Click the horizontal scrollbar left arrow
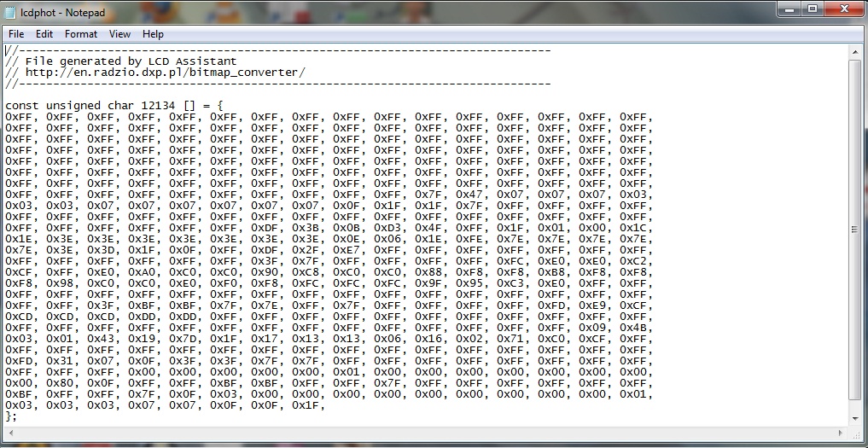 click(x=10, y=432)
